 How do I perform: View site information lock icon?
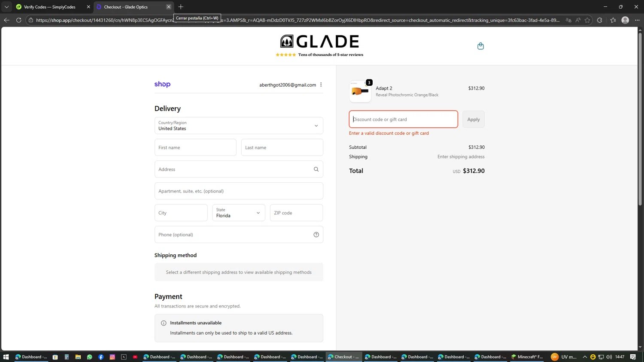[x=31, y=20]
